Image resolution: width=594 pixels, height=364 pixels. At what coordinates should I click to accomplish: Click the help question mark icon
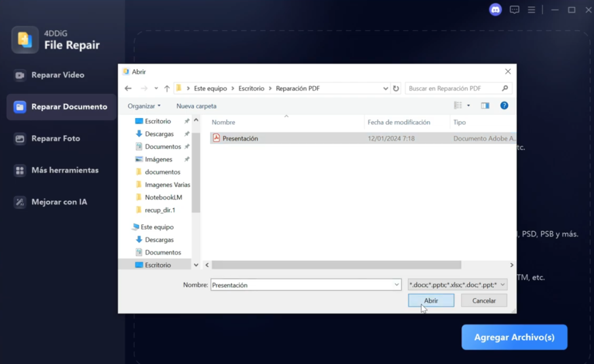pos(504,105)
